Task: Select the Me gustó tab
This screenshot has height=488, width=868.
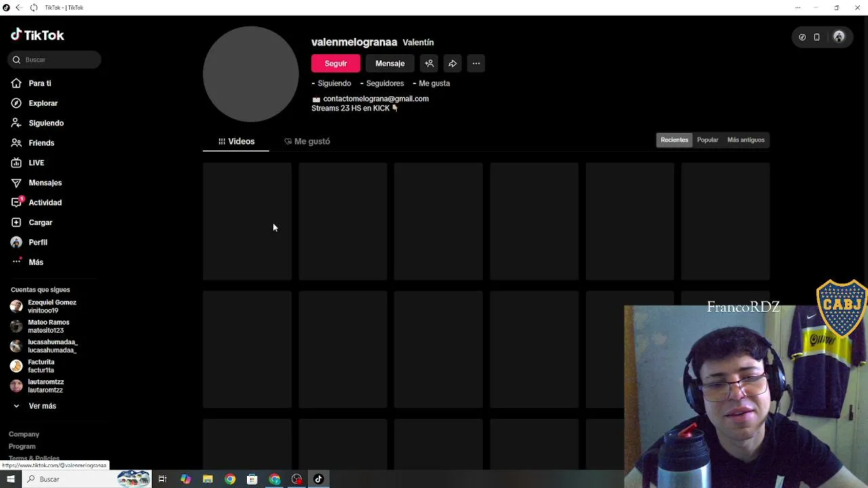Action: pos(307,141)
